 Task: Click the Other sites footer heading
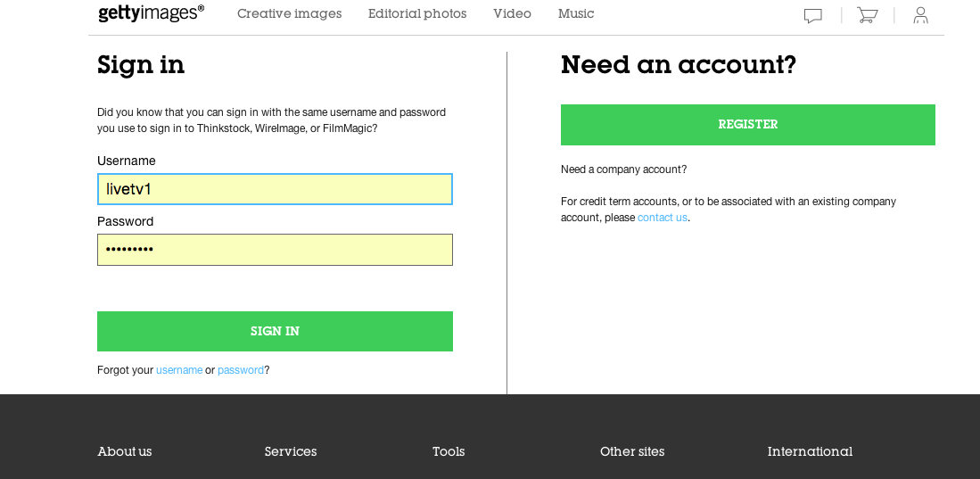coord(632,451)
